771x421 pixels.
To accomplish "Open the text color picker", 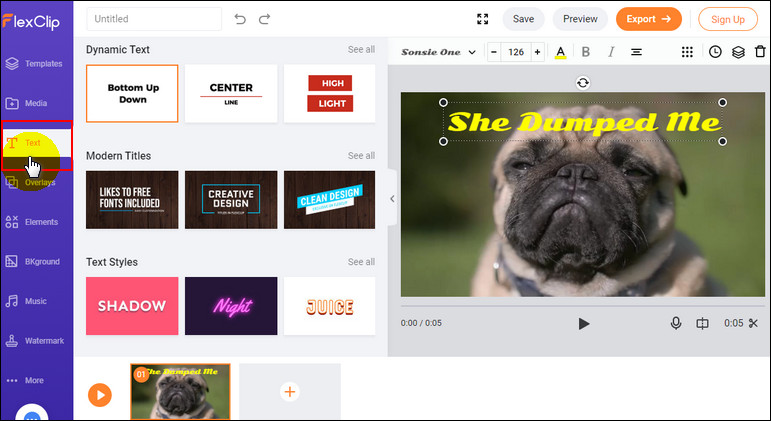I will pos(561,52).
